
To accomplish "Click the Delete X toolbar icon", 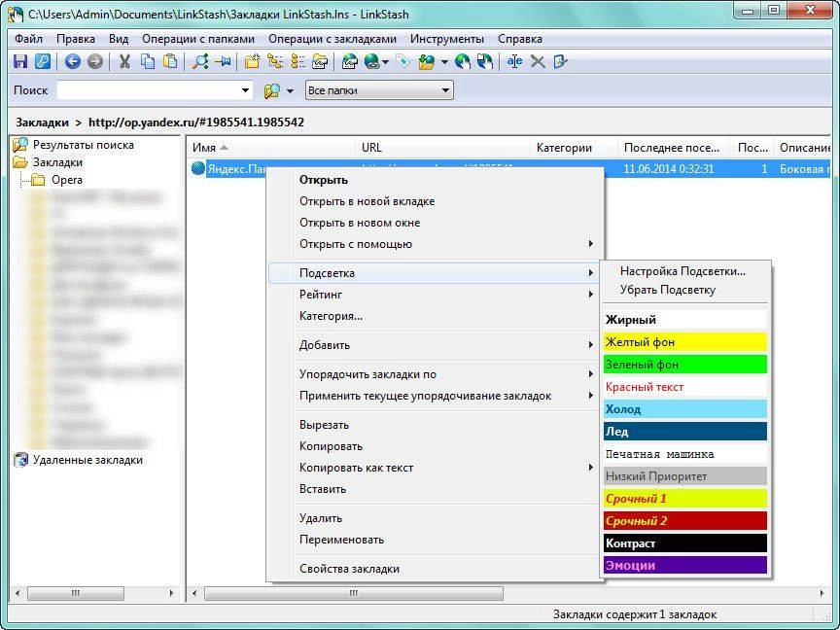I will click(538, 61).
